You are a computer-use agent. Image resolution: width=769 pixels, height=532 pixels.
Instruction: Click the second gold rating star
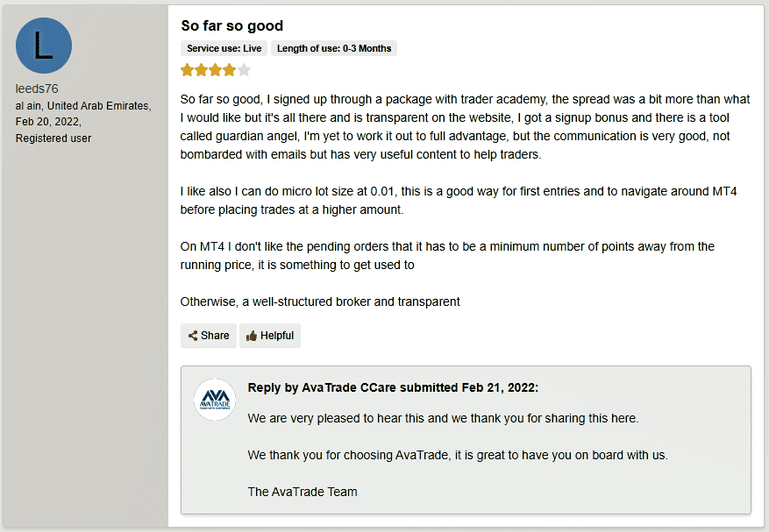coord(201,70)
